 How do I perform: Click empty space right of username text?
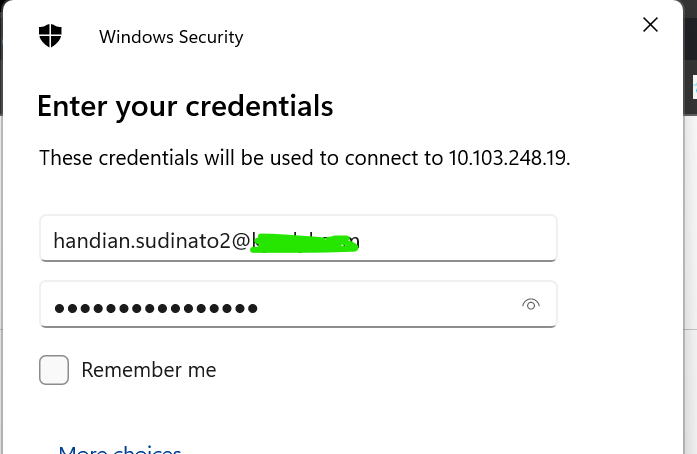[x=458, y=238]
